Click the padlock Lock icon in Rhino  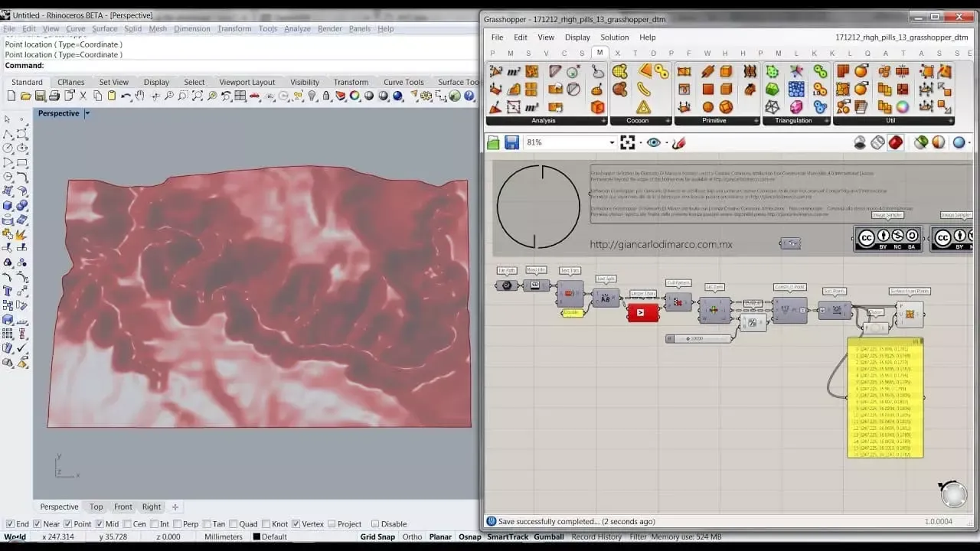click(326, 96)
